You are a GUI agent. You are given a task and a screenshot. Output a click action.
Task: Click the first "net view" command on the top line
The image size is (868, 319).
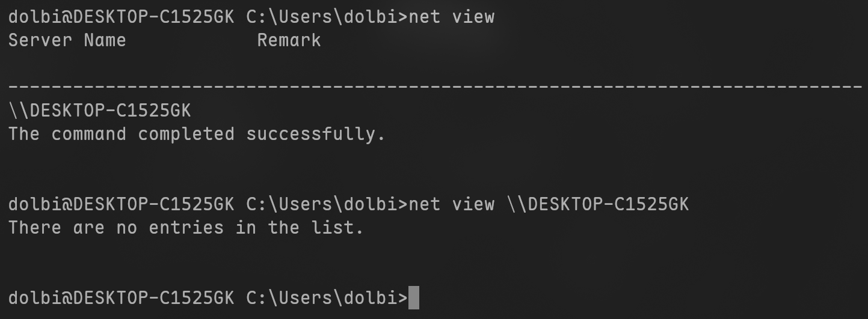click(x=451, y=16)
